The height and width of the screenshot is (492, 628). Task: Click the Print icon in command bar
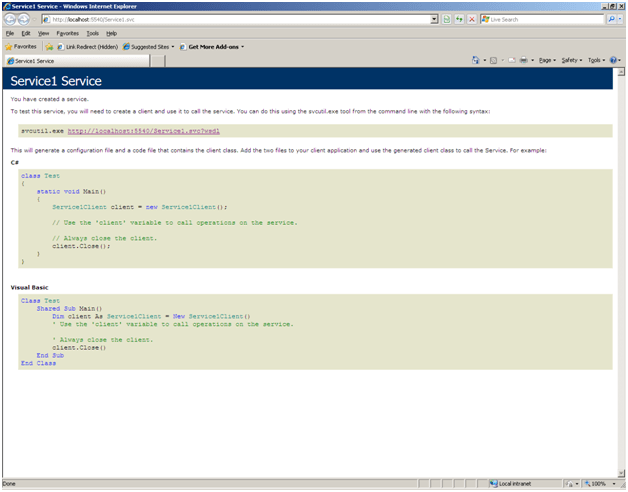pyautogui.click(x=521, y=60)
